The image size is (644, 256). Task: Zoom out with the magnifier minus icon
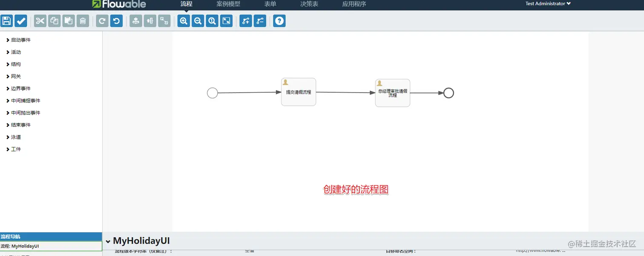coord(198,21)
